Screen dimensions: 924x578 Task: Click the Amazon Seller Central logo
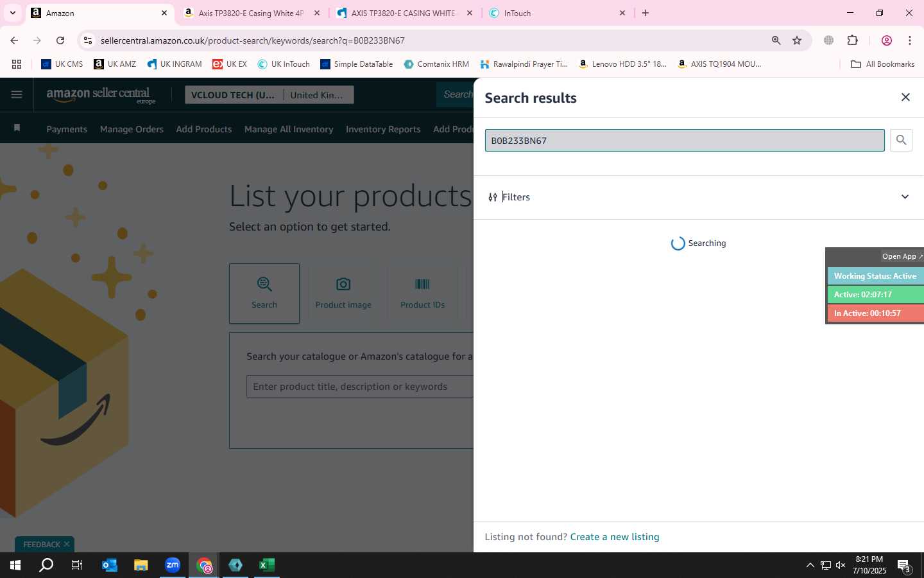click(101, 95)
